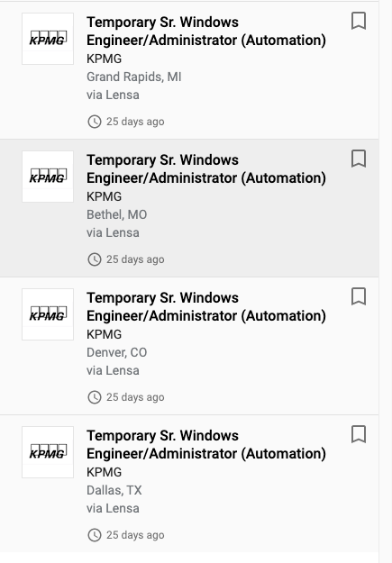Open the Denver, CO job title
This screenshot has width=392, height=563.
(206, 307)
